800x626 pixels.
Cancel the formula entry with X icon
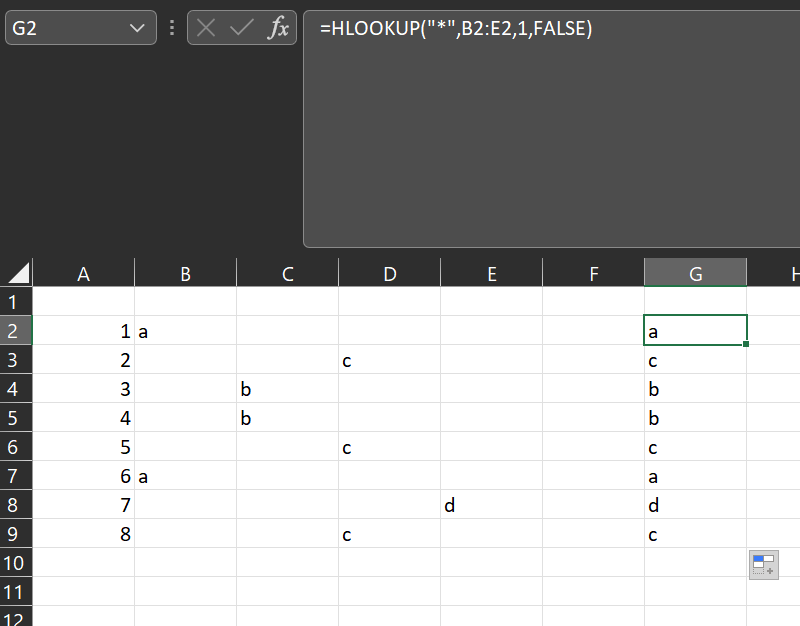pyautogui.click(x=206, y=28)
